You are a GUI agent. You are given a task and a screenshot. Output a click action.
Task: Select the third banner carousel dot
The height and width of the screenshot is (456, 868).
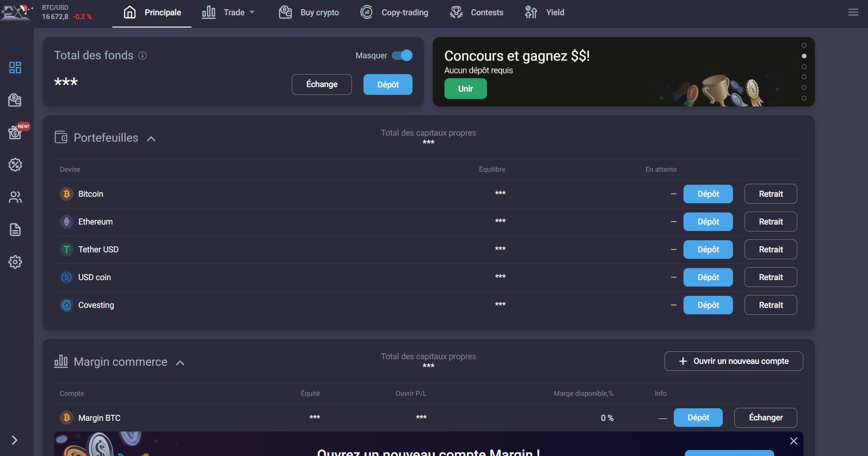804,67
